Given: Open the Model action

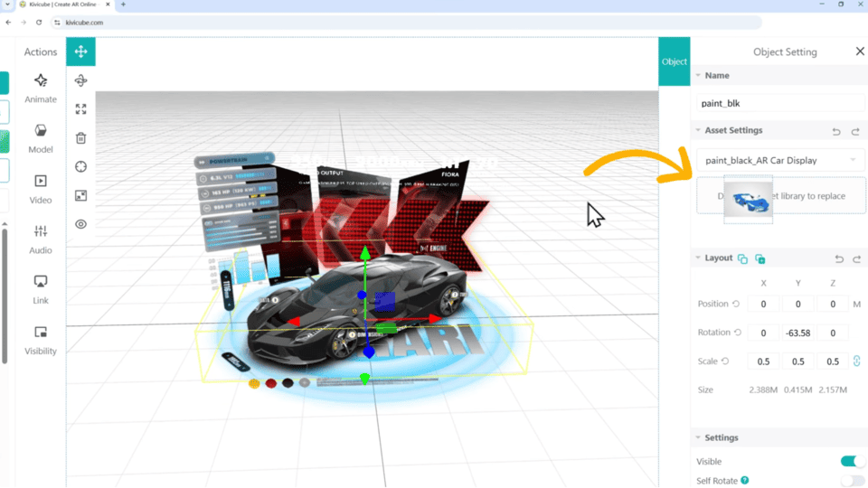Looking at the screenshot, I should point(41,138).
